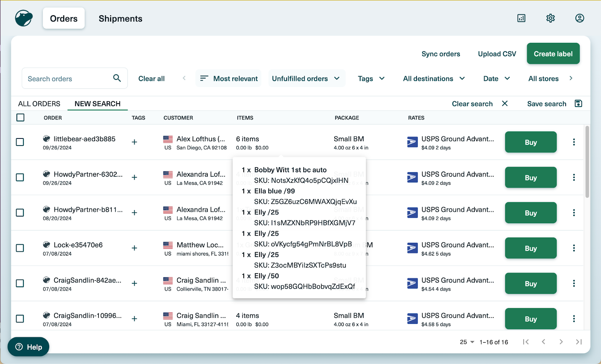
Task: Click the Create label button
Action: (553, 54)
